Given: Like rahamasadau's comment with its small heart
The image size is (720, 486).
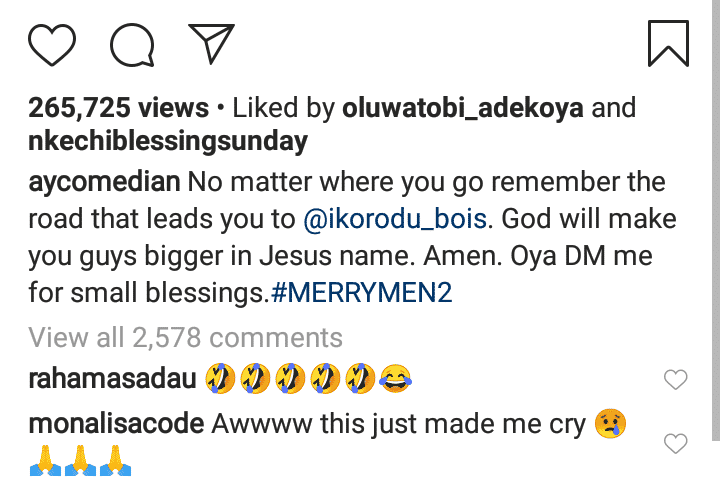Looking at the screenshot, I should click(x=675, y=379).
